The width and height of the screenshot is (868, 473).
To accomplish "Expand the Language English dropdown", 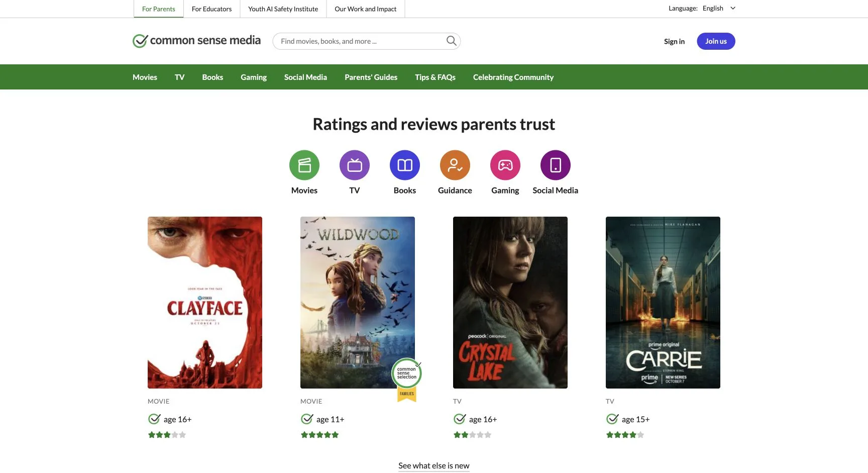I will pyautogui.click(x=719, y=9).
